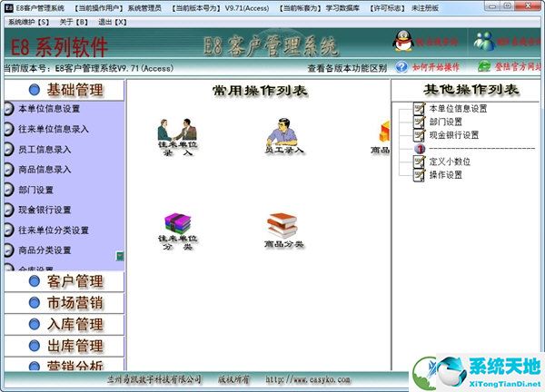Open the 系统维护【S】 menu
The height and width of the screenshot is (392, 545).
click(28, 22)
